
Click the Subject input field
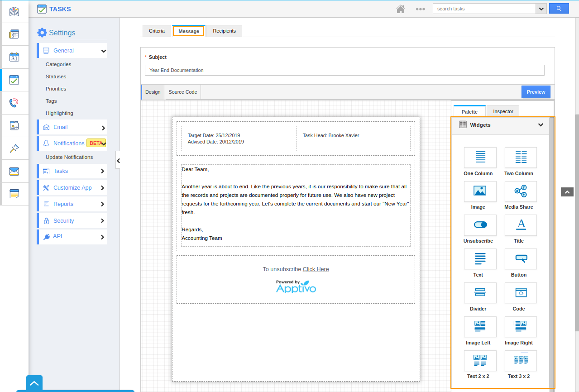click(x=344, y=70)
